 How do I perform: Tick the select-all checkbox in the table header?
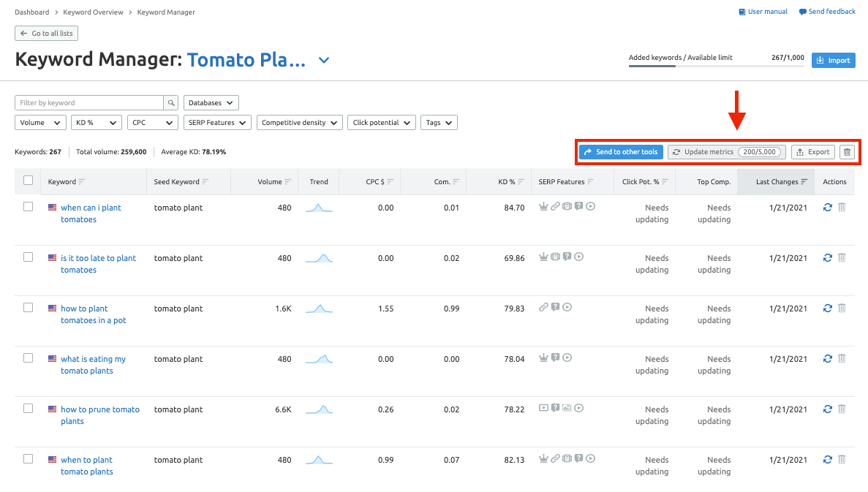coord(29,181)
